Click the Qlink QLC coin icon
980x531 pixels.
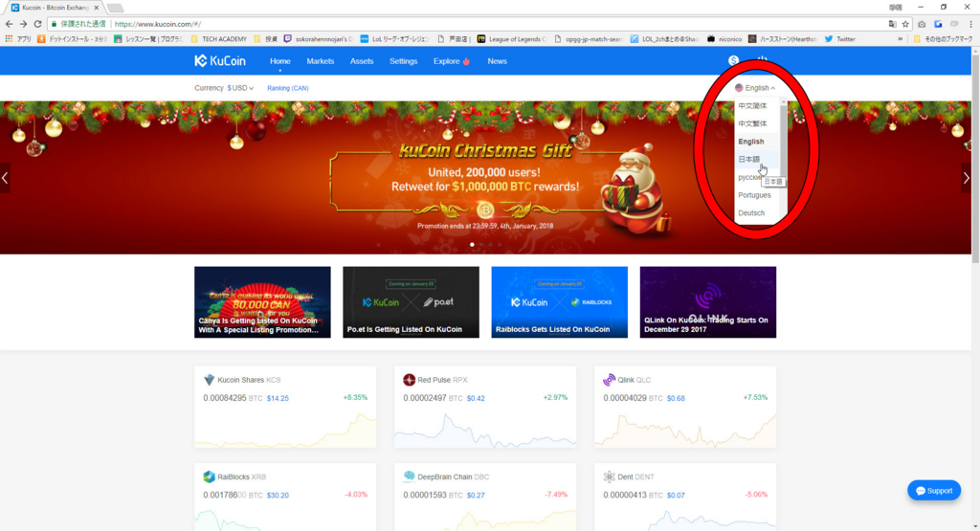(609, 380)
